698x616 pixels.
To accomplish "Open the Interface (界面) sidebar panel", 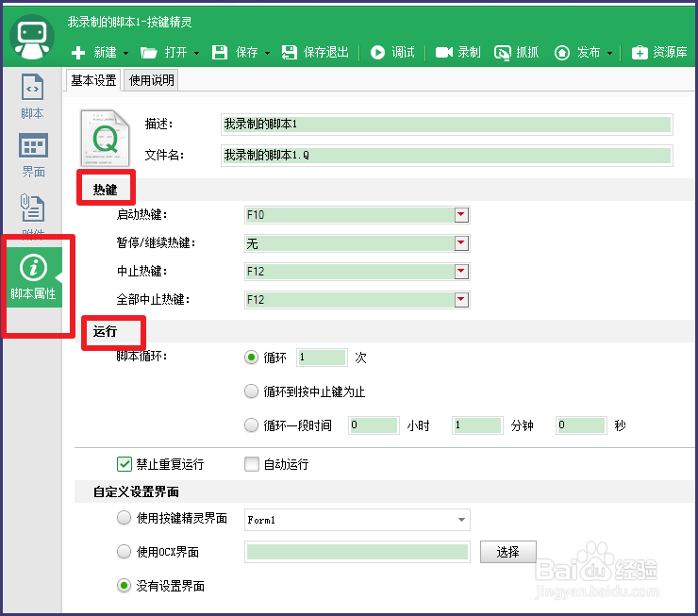I will [x=33, y=156].
